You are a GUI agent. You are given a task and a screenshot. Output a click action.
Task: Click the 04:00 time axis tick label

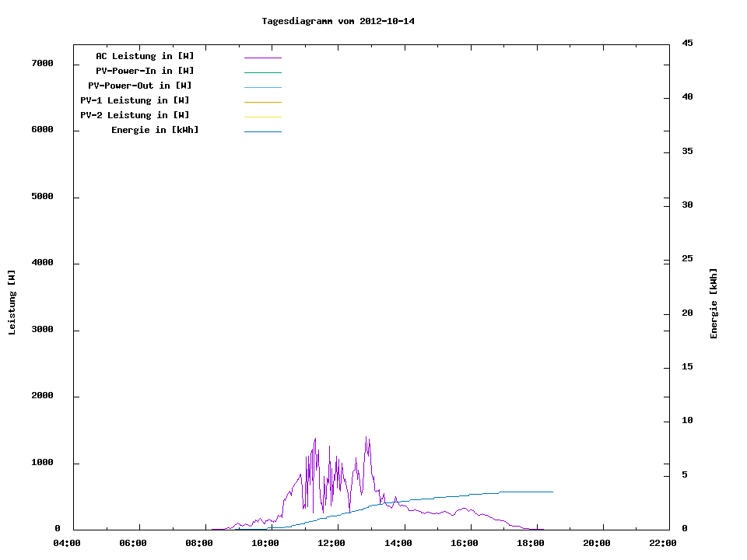(x=67, y=543)
